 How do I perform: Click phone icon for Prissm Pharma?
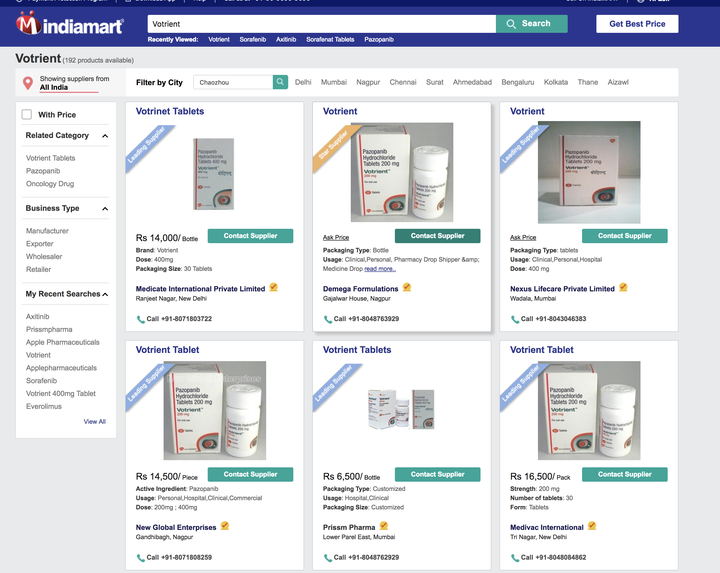(328, 558)
